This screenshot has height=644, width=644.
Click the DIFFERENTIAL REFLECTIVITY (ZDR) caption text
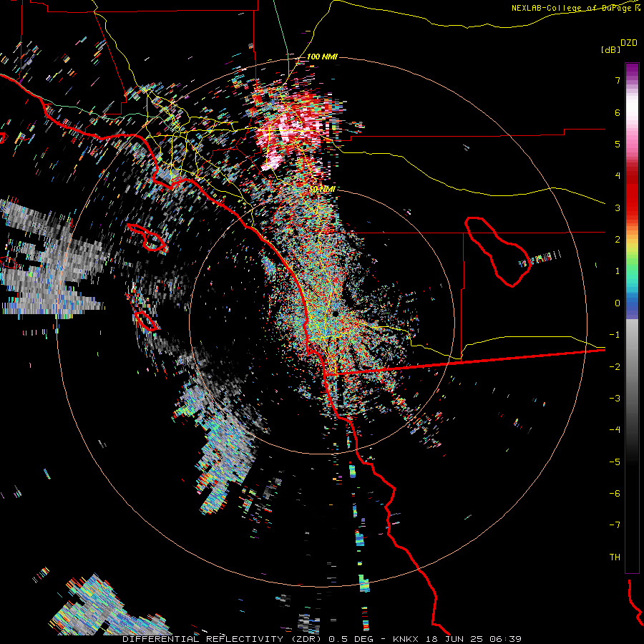pyautogui.click(x=223, y=639)
